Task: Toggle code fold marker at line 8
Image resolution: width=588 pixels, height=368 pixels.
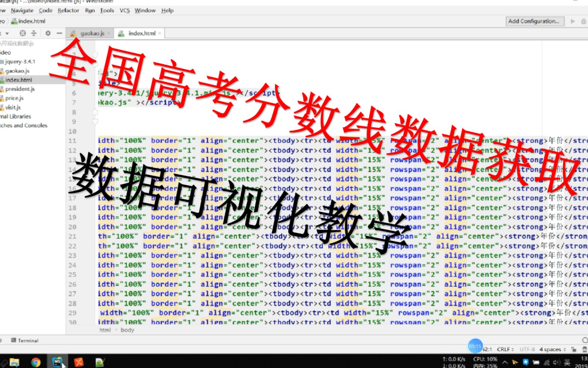Action: coord(95,112)
